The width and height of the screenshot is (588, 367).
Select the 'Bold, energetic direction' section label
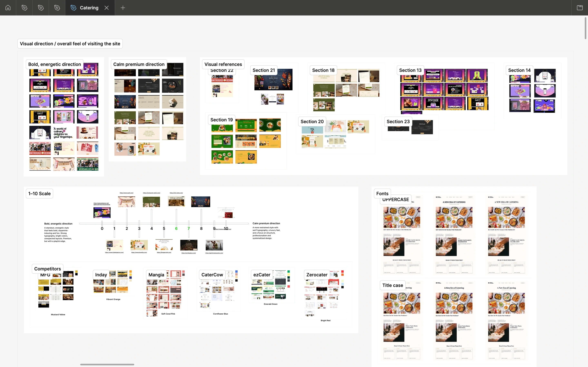55,64
